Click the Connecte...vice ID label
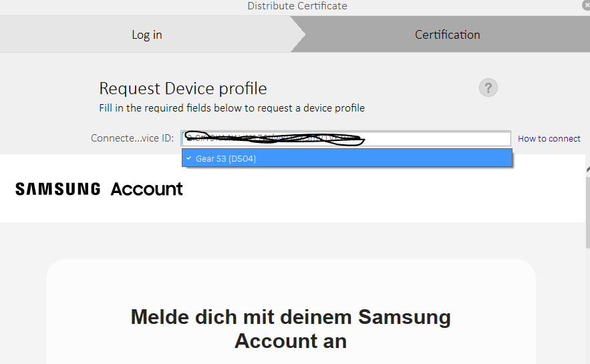The width and height of the screenshot is (590, 364). click(x=132, y=139)
